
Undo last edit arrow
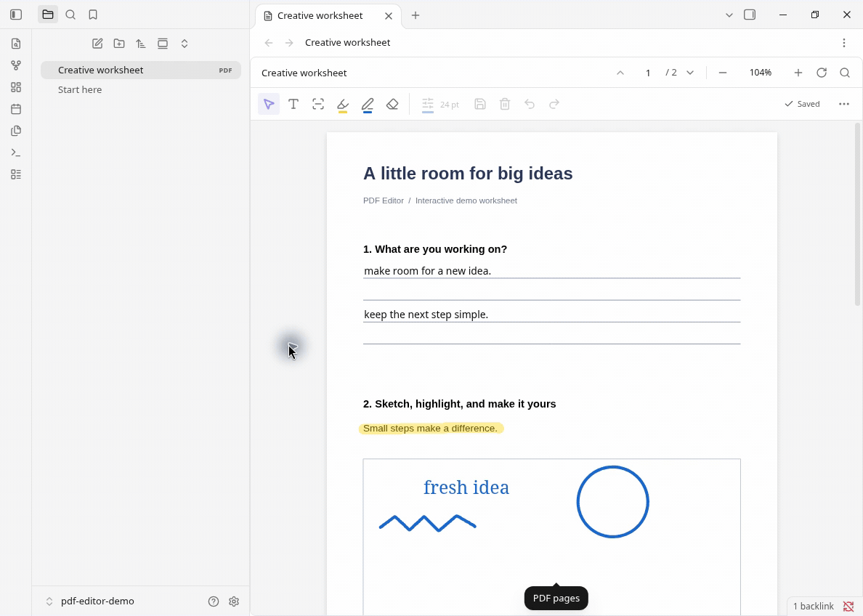click(x=530, y=104)
